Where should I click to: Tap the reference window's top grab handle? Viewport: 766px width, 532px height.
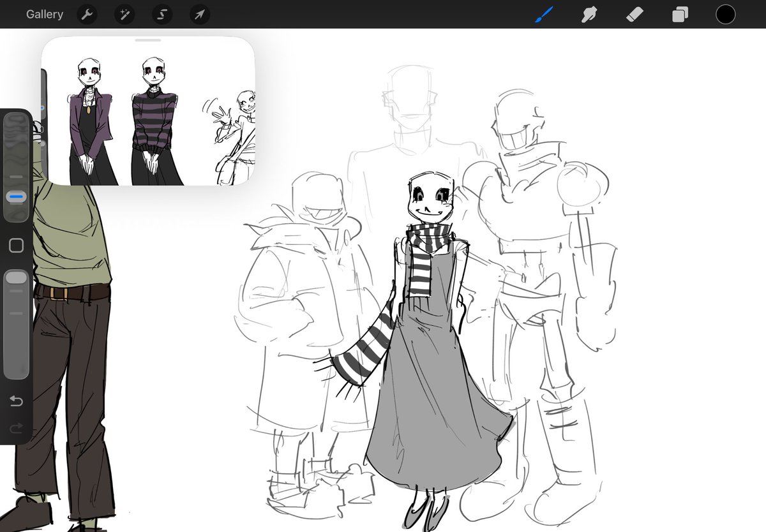tap(148, 41)
